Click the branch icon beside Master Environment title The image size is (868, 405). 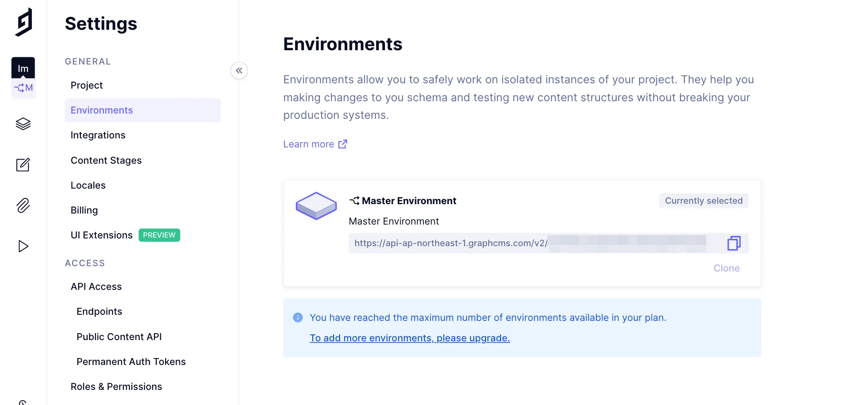[354, 201]
